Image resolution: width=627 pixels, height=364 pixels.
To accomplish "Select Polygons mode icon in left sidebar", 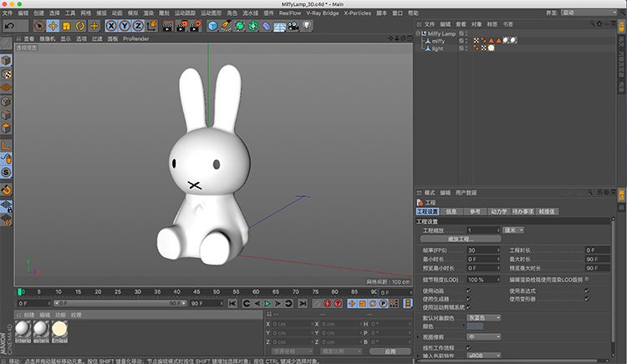I will [x=6, y=128].
